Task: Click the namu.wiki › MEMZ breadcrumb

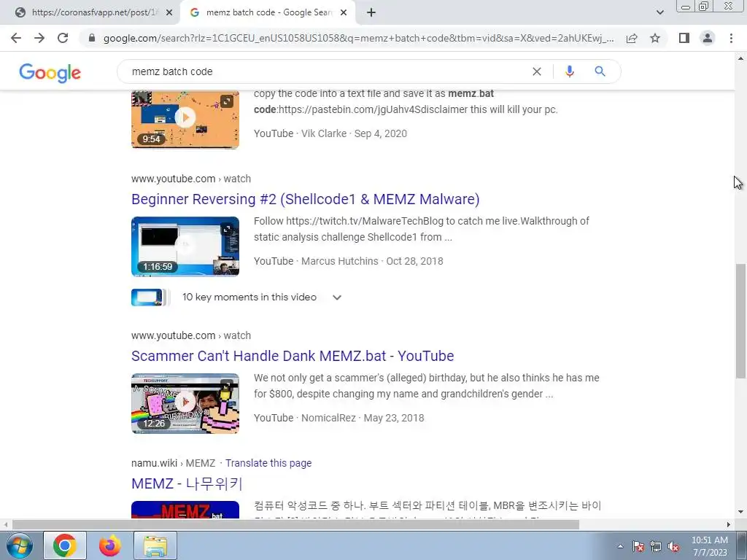Action: point(174,463)
